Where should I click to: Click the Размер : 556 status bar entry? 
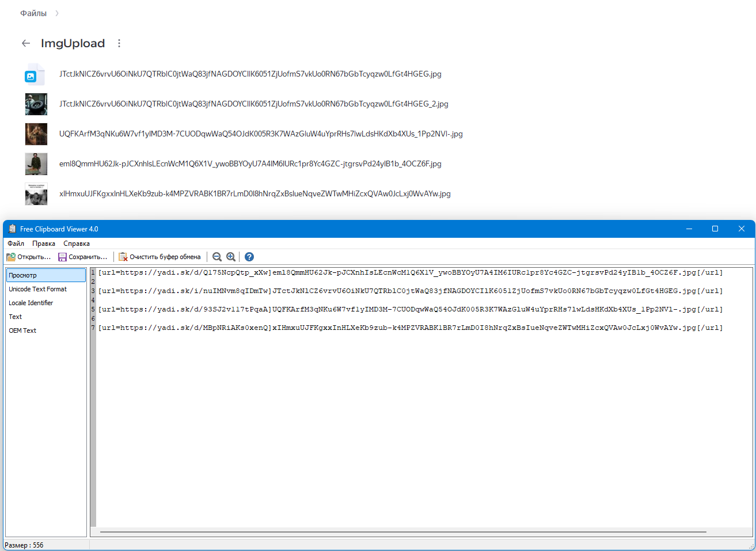tap(24, 545)
